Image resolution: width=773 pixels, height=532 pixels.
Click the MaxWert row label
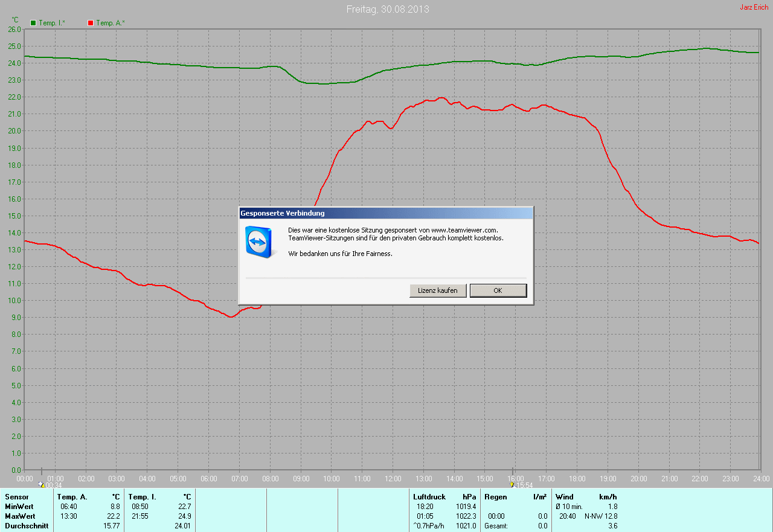coord(20,516)
